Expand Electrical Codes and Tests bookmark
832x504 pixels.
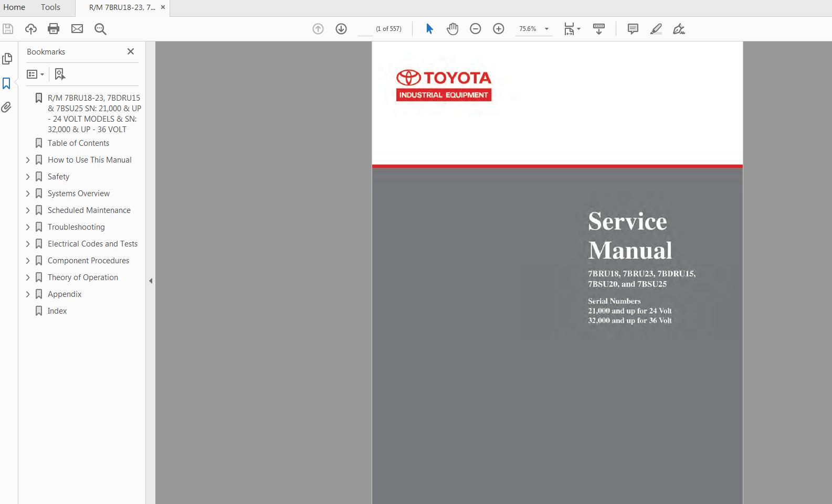point(28,244)
